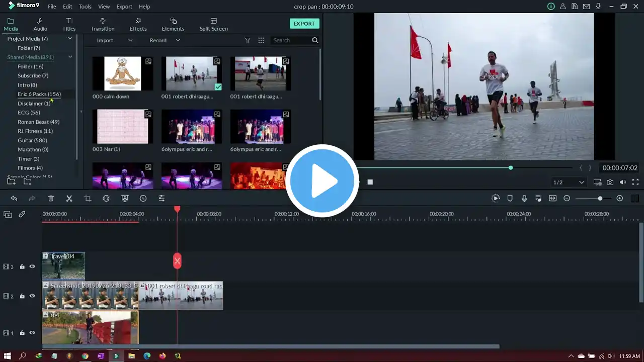Hide track 3 using its eye icon

(x=32, y=266)
